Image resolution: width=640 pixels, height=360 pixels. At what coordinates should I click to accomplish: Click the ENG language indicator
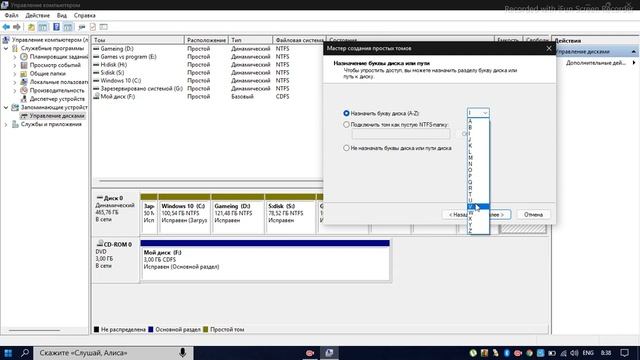pos(588,353)
